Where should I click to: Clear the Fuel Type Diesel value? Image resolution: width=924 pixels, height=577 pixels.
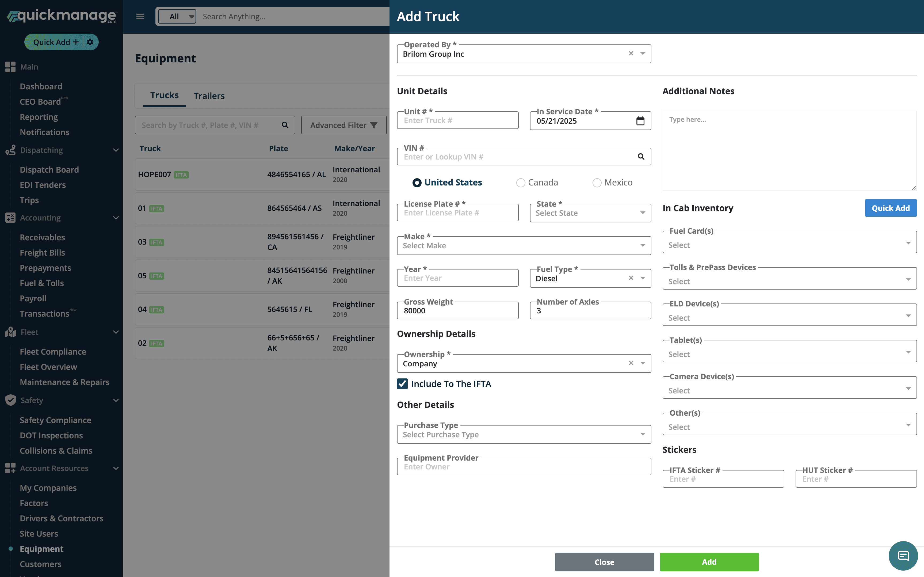(x=631, y=278)
